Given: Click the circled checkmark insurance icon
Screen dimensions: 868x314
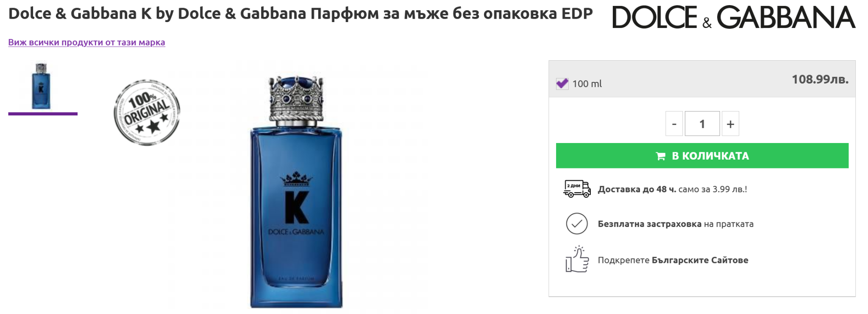Looking at the screenshot, I should pos(577,224).
